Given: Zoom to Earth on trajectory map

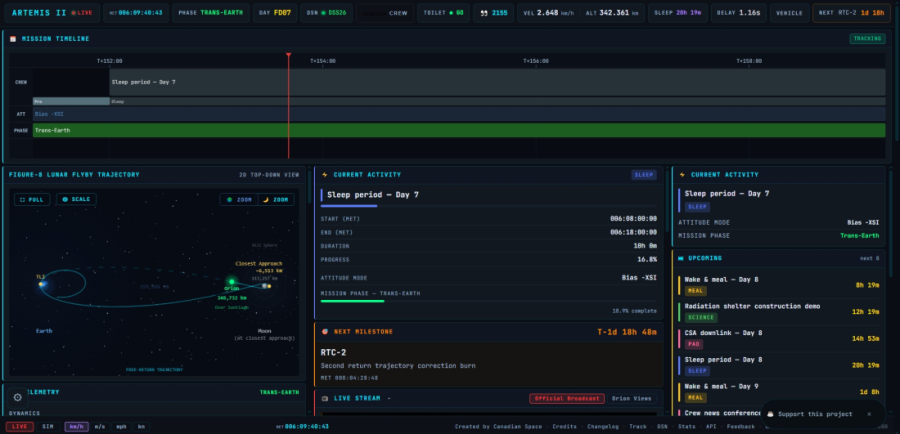Looking at the screenshot, I should click(240, 199).
